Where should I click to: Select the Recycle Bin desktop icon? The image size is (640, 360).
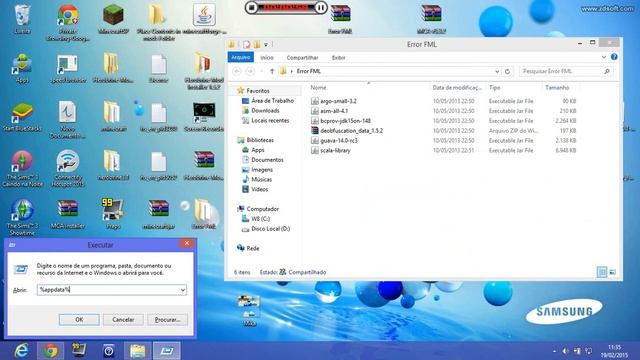[22, 18]
